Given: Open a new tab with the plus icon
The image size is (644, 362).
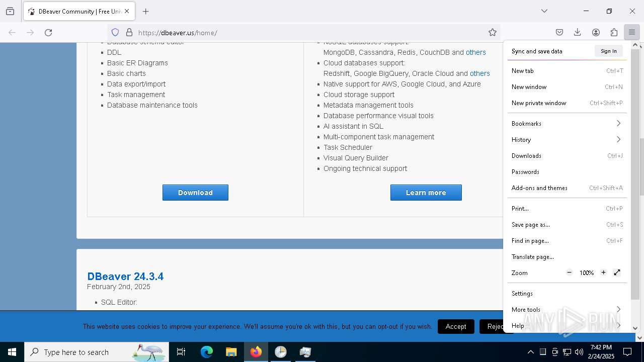Looking at the screenshot, I should pos(145,11).
